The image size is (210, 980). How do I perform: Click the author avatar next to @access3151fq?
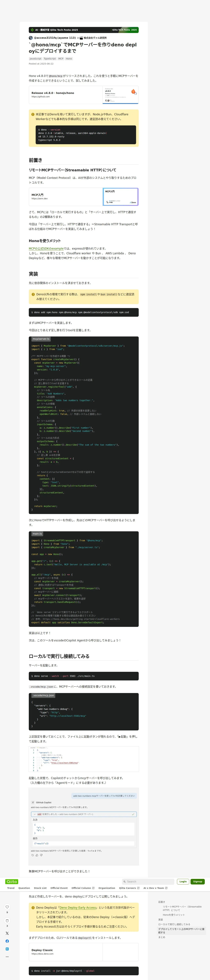coord(31,38)
